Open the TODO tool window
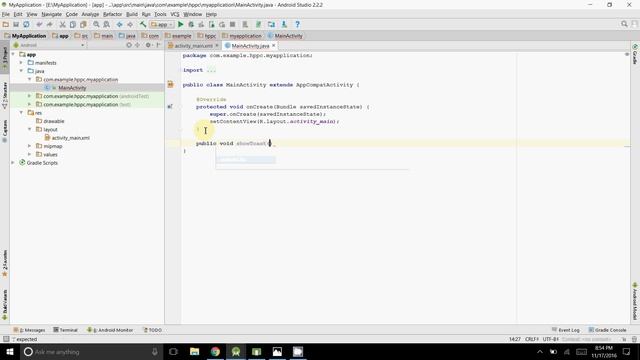 pyautogui.click(x=153, y=330)
